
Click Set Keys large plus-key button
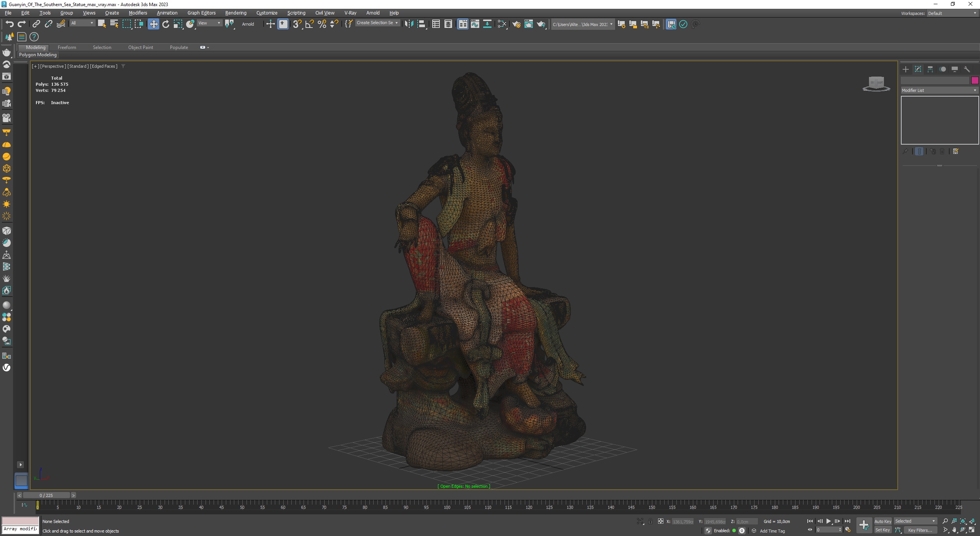point(864,525)
